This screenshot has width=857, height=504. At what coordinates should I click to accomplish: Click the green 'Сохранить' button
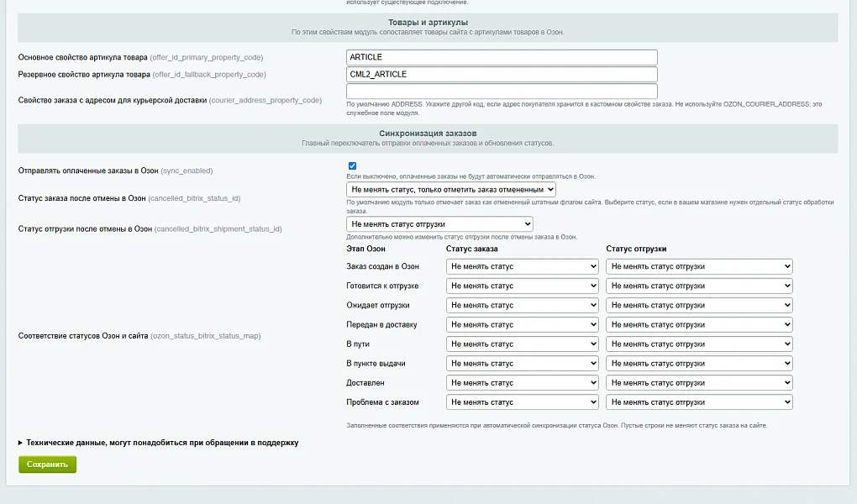(x=48, y=465)
